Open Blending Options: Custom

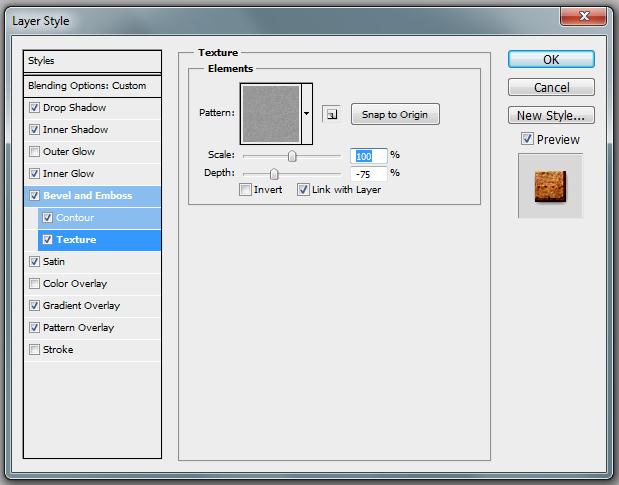87,86
